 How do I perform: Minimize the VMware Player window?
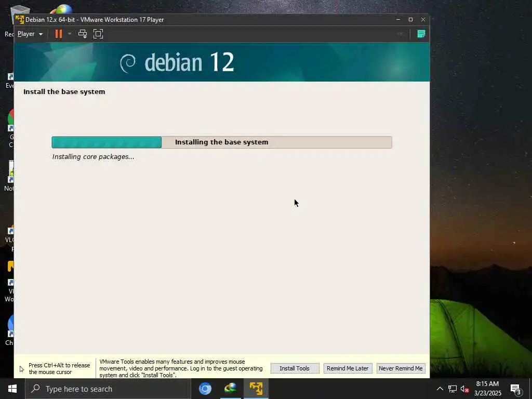pos(398,20)
